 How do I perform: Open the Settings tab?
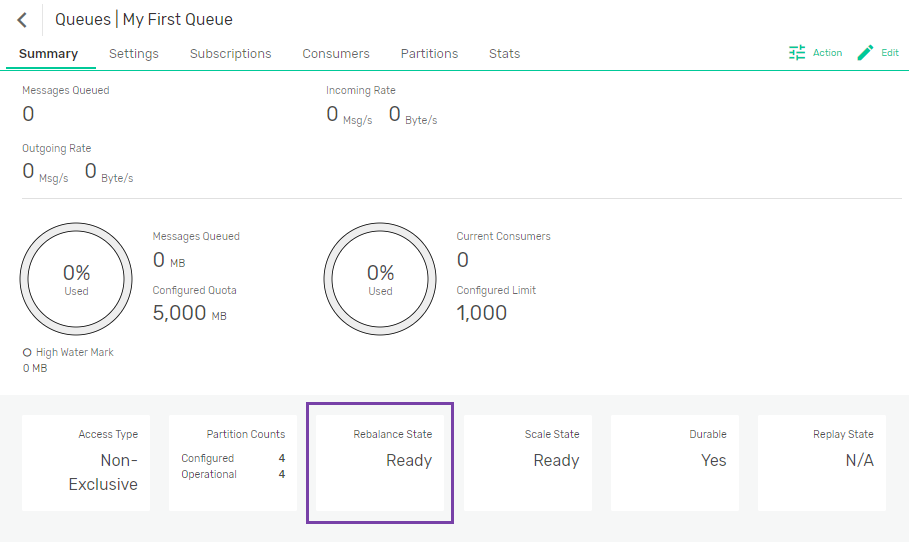tap(134, 54)
